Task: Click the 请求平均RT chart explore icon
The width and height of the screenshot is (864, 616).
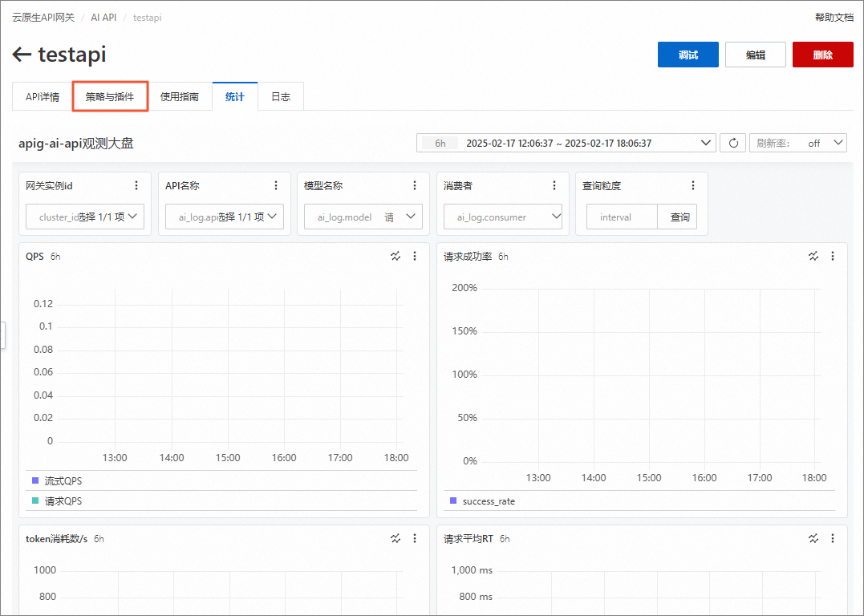Action: tap(813, 538)
